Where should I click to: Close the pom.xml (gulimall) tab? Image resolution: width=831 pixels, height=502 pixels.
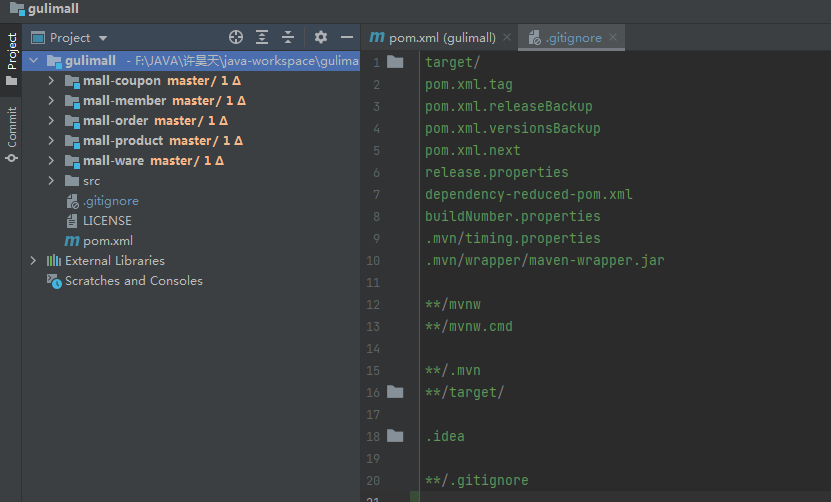pos(507,37)
